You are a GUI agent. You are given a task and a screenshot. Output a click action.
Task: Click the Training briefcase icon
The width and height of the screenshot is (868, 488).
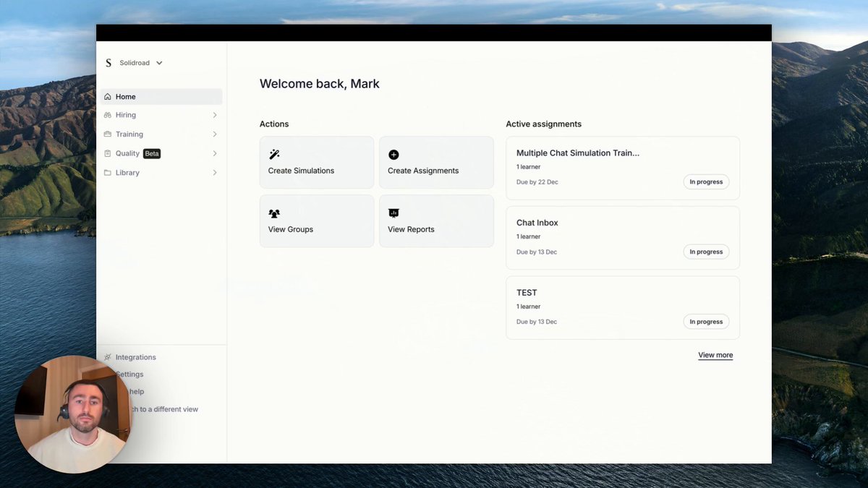pyautogui.click(x=108, y=134)
